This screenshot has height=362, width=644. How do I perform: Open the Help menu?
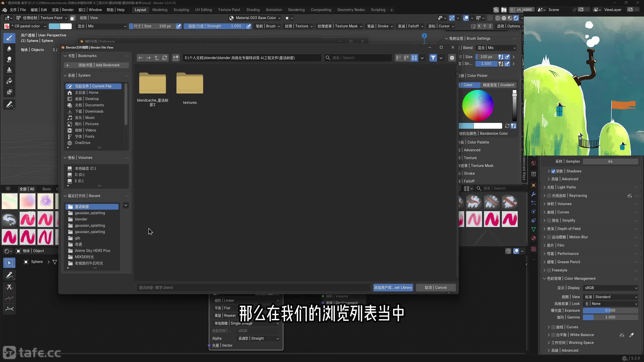pyautogui.click(x=115, y=10)
